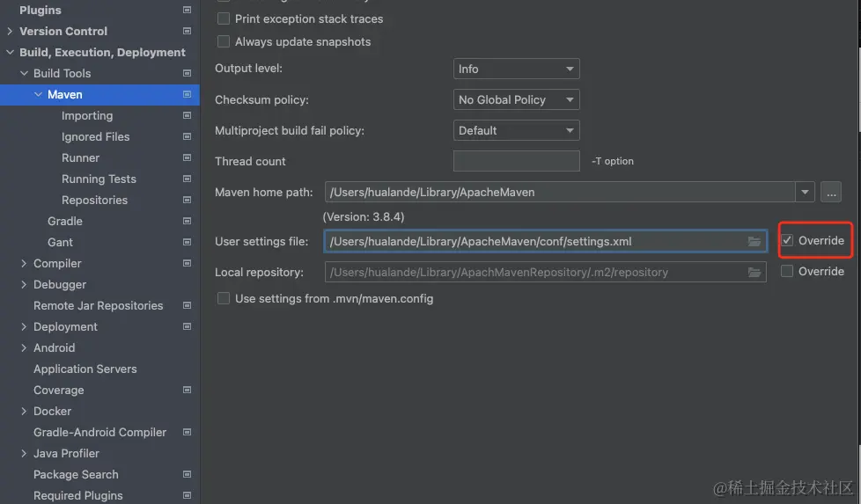Open the Runner settings page
This screenshot has width=861, height=504.
[81, 158]
